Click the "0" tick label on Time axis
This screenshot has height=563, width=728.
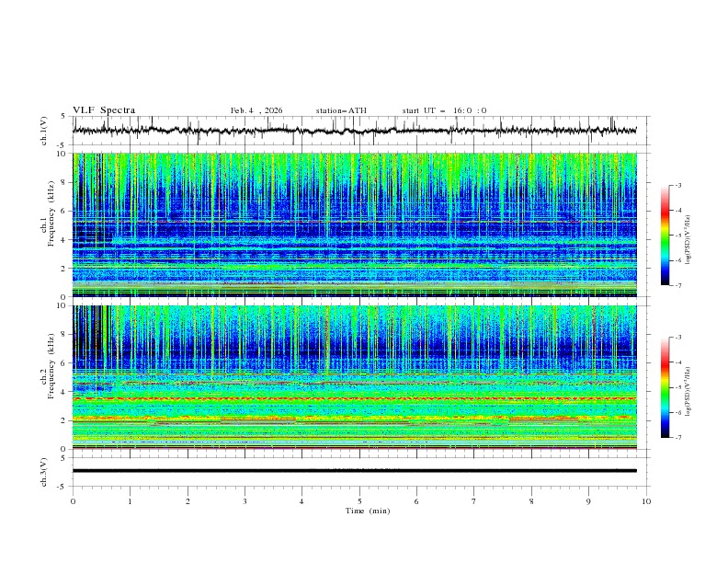(73, 501)
